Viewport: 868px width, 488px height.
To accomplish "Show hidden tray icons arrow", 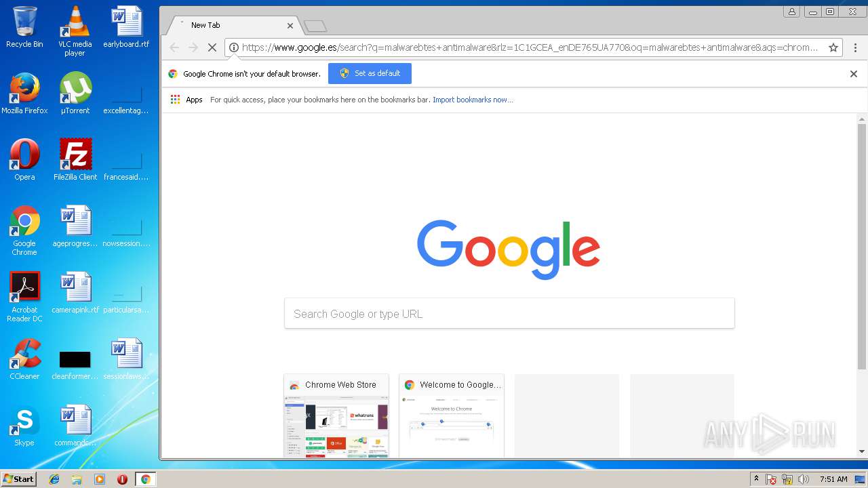I will [756, 479].
